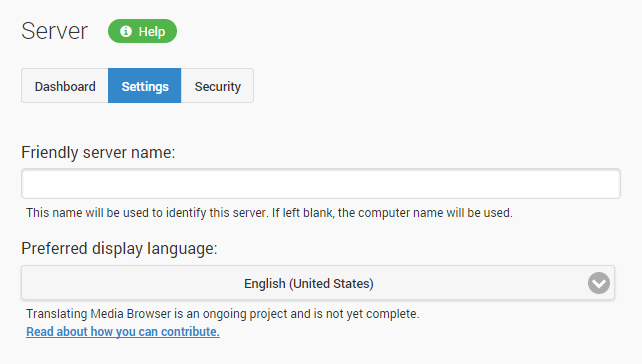The width and height of the screenshot is (642, 364).
Task: Click the word Help in the green pill
Action: tap(151, 32)
